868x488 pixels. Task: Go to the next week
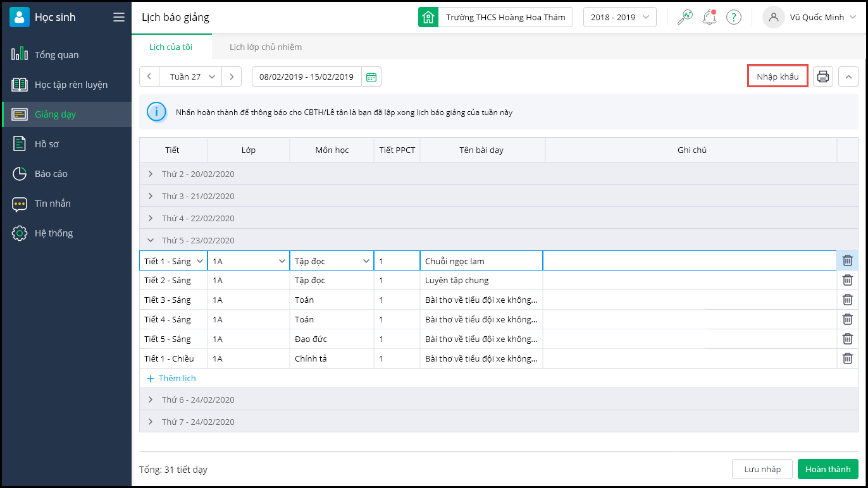[x=232, y=76]
